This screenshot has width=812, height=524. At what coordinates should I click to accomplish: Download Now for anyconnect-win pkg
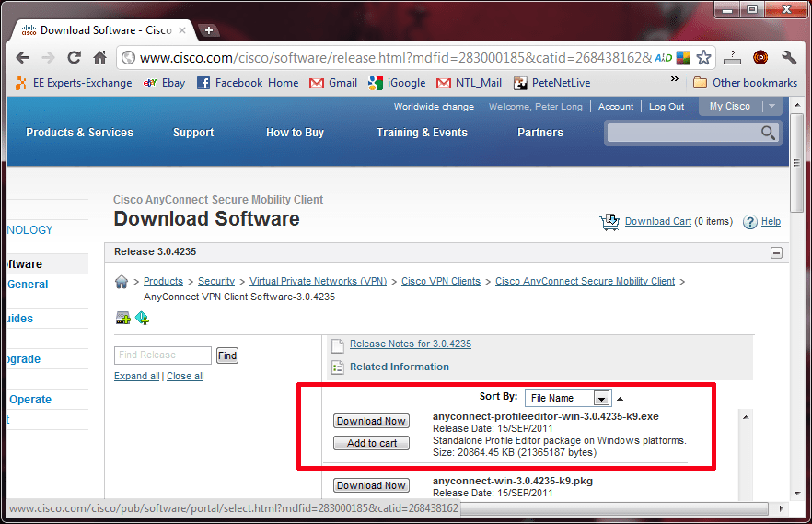click(x=371, y=485)
